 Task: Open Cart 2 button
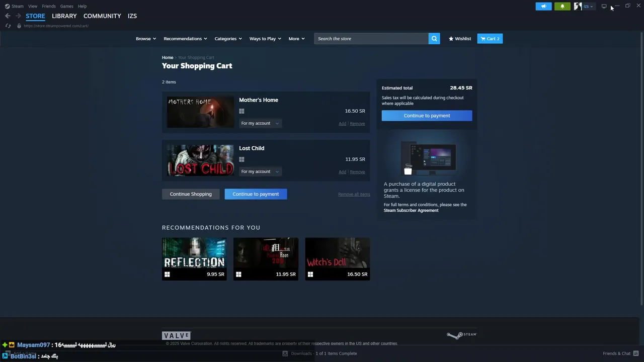pyautogui.click(x=490, y=39)
